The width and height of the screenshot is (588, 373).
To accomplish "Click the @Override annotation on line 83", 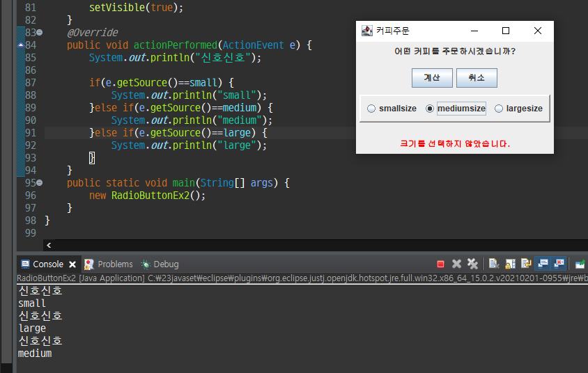I will click(x=92, y=33).
